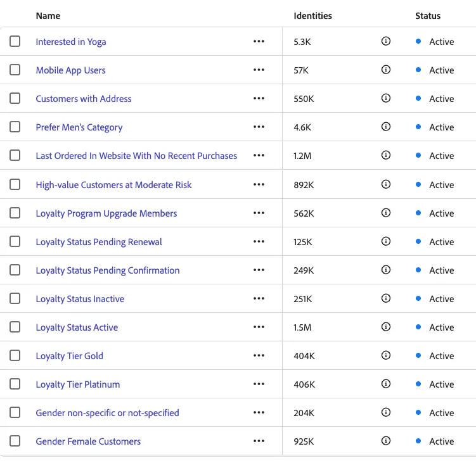The height and width of the screenshot is (463, 476).
Task: Check the Loyalty Tier Platinum row
Action: [15, 384]
